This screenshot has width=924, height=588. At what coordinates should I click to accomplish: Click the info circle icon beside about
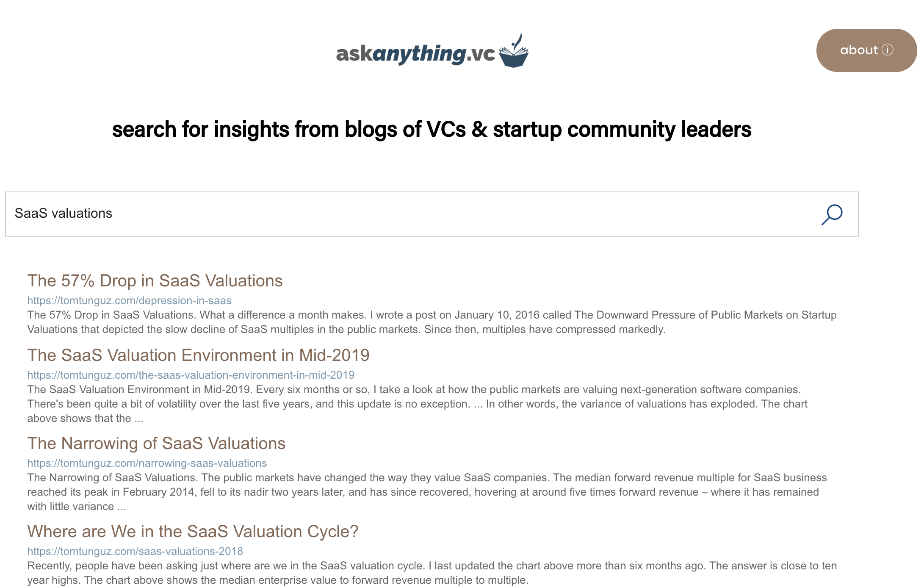point(888,50)
